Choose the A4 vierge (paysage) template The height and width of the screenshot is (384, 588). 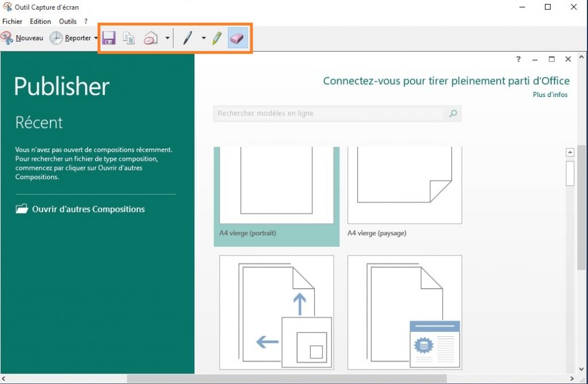coord(405,193)
